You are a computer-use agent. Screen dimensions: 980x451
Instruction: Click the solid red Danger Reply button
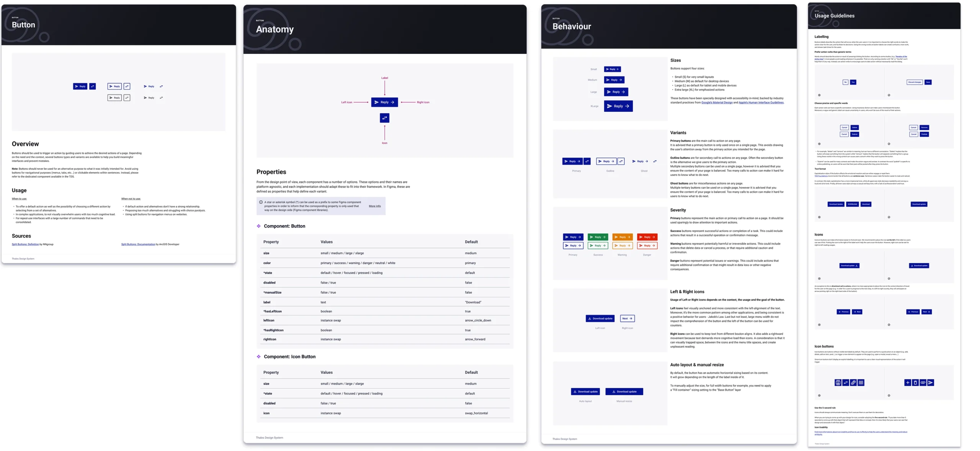click(647, 237)
